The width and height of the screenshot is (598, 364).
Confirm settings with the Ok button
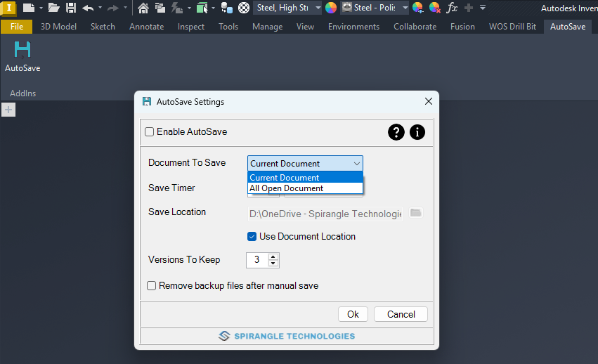353,314
